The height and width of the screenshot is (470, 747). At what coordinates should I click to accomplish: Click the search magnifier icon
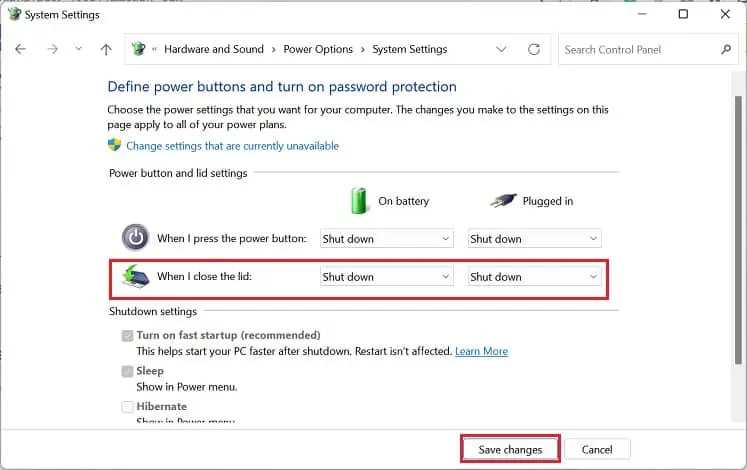click(726, 49)
